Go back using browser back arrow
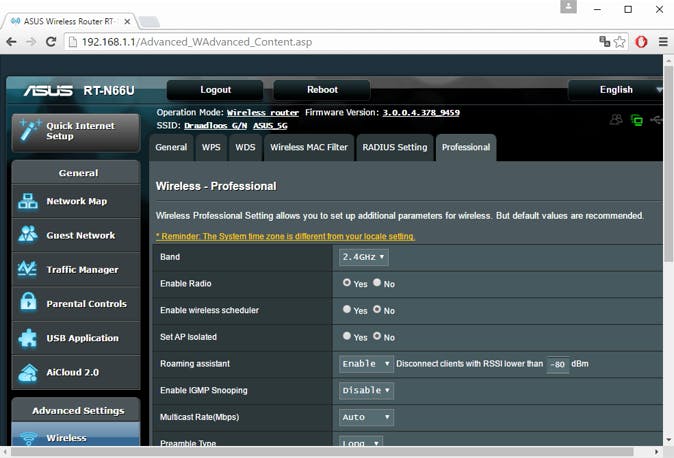Screen dimensions: 674x458 tap(12, 42)
